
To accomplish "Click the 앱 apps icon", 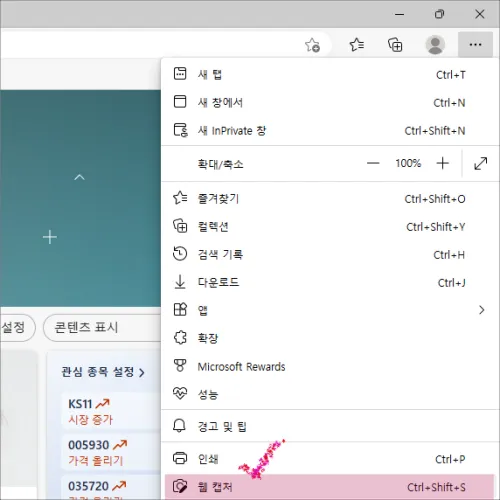I will coord(180,310).
